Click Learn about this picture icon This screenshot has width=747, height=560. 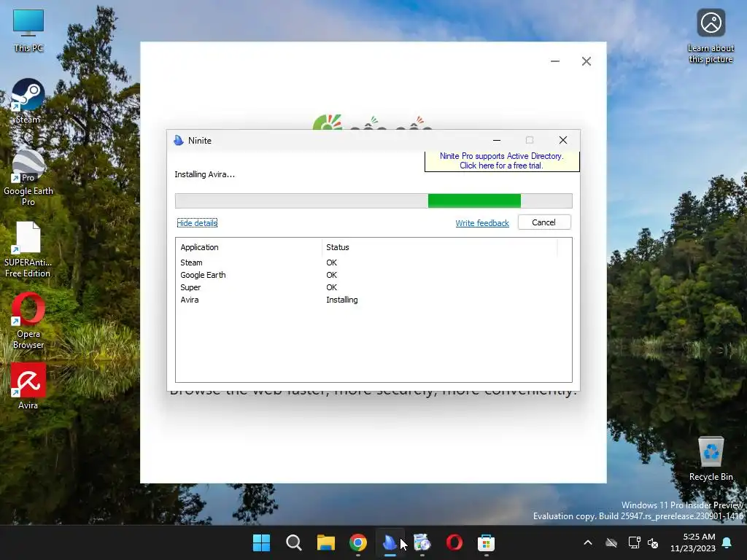711,36
